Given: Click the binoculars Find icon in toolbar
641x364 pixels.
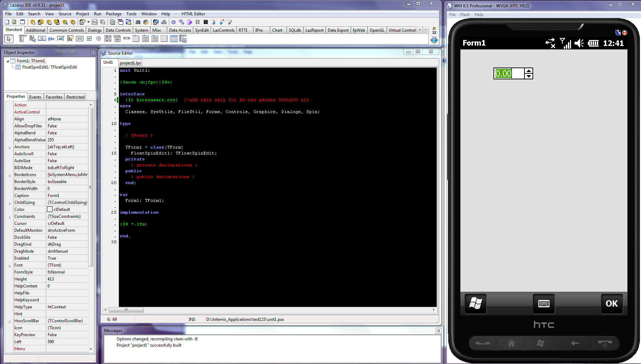Looking at the screenshot, I should [138, 22].
